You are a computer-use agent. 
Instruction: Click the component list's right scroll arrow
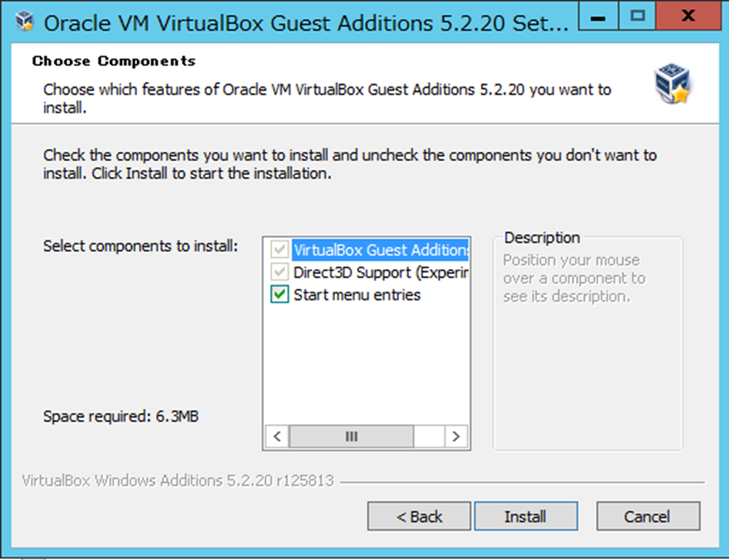pyautogui.click(x=456, y=436)
